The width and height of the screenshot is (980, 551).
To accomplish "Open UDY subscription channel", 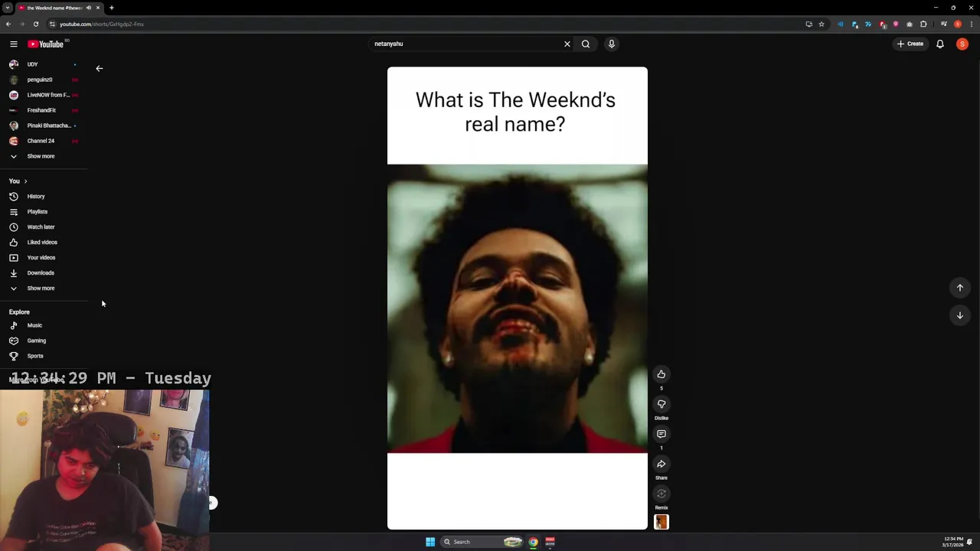I will pos(43,64).
